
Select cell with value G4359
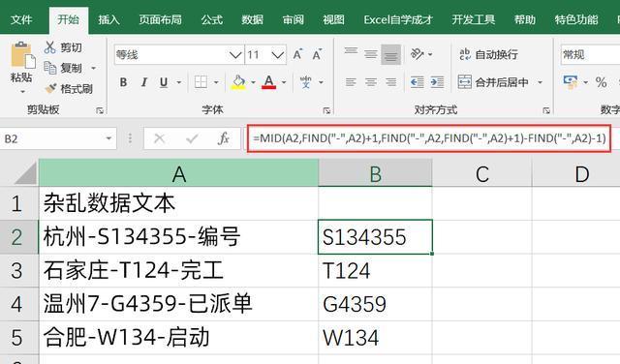(375, 304)
